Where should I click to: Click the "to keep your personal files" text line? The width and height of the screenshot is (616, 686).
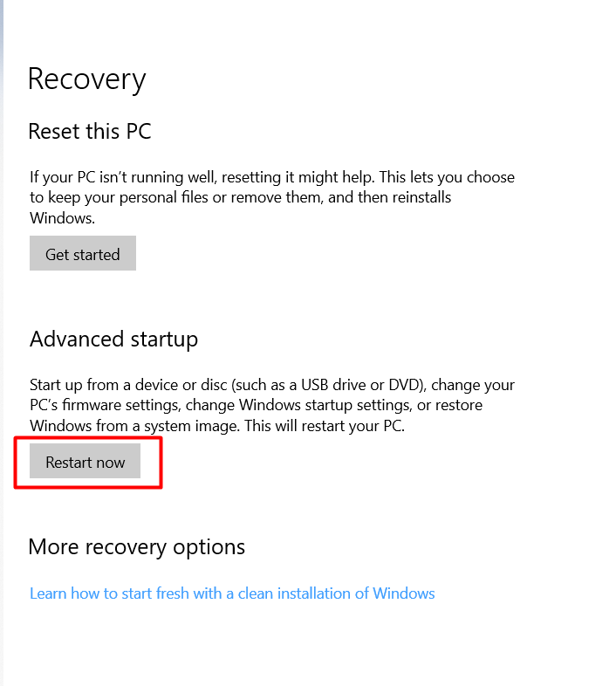pos(240,197)
